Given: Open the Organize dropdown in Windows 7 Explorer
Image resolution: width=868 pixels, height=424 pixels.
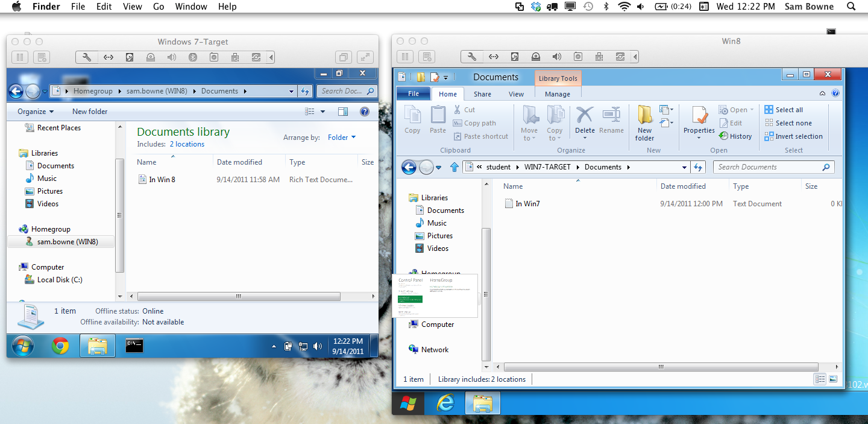Looking at the screenshot, I should pos(36,111).
